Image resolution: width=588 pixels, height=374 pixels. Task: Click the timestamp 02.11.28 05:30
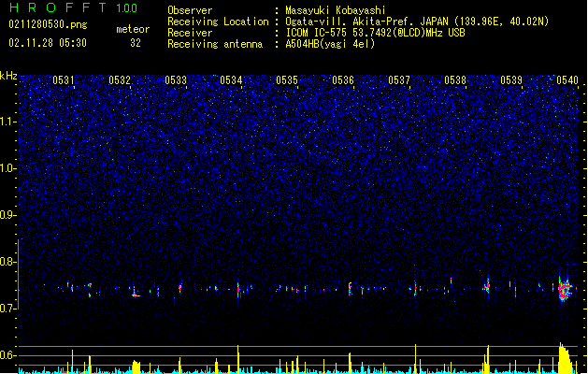[x=48, y=43]
